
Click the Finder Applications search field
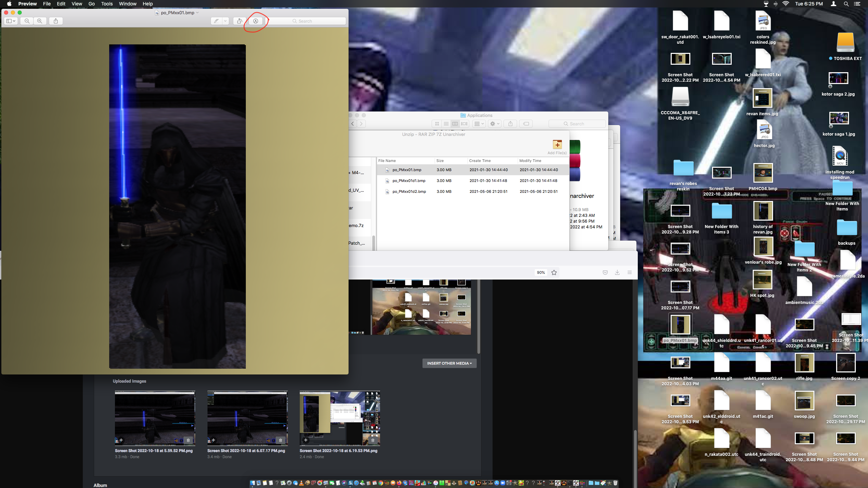pyautogui.click(x=577, y=124)
